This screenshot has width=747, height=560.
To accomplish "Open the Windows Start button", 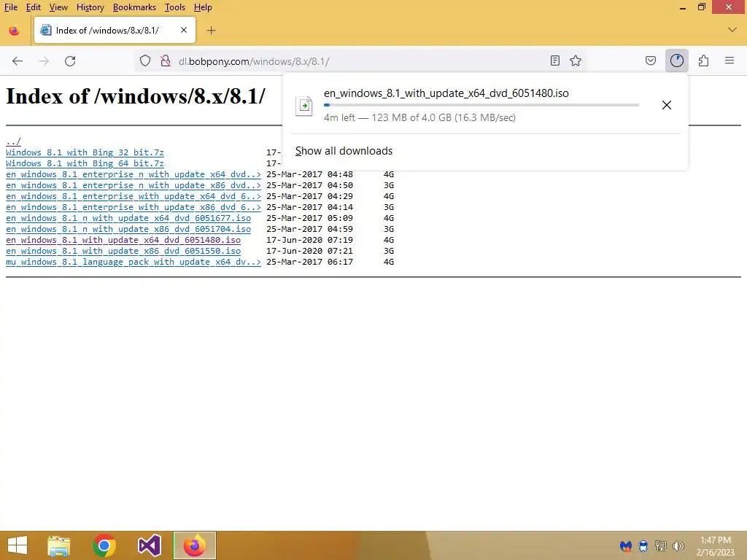I will coord(18,545).
